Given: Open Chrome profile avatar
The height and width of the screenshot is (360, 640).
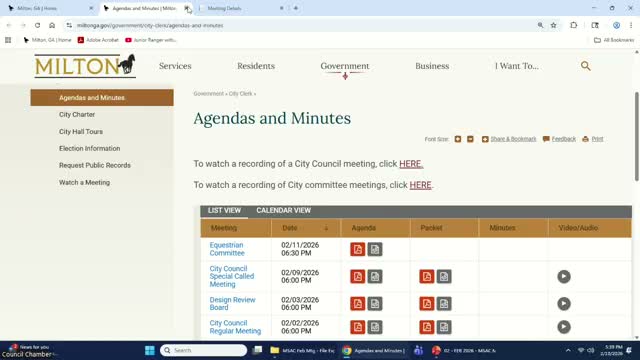Looking at the screenshot, I should click(x=616, y=25).
